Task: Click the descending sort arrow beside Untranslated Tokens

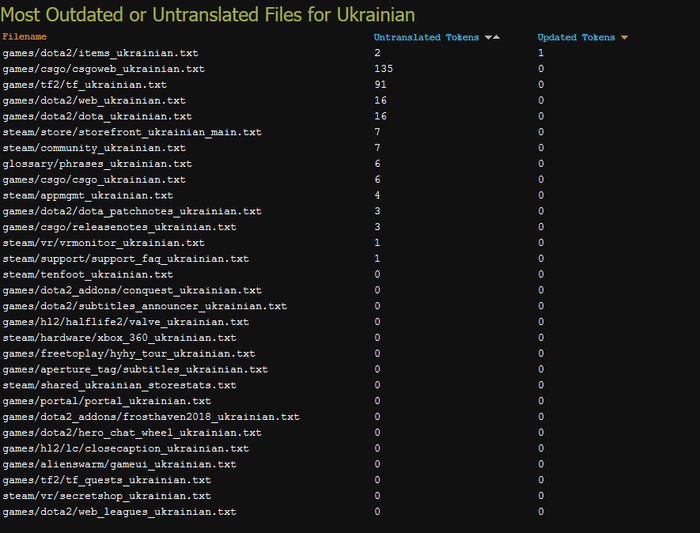Action: (487, 37)
